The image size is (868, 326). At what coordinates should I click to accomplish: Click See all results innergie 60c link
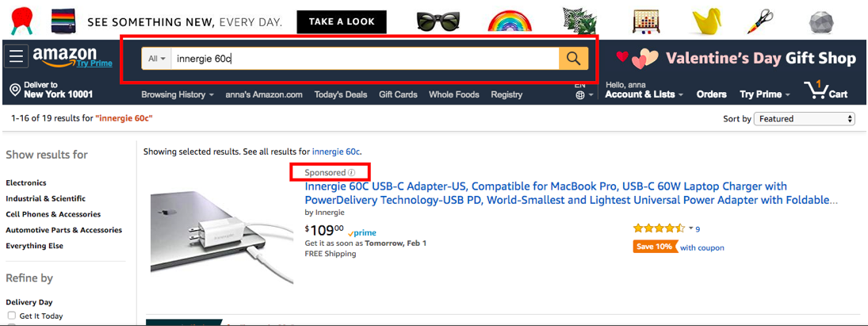pyautogui.click(x=336, y=151)
